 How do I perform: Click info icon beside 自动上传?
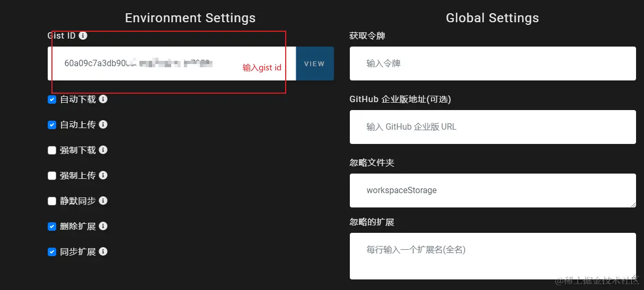coord(103,124)
